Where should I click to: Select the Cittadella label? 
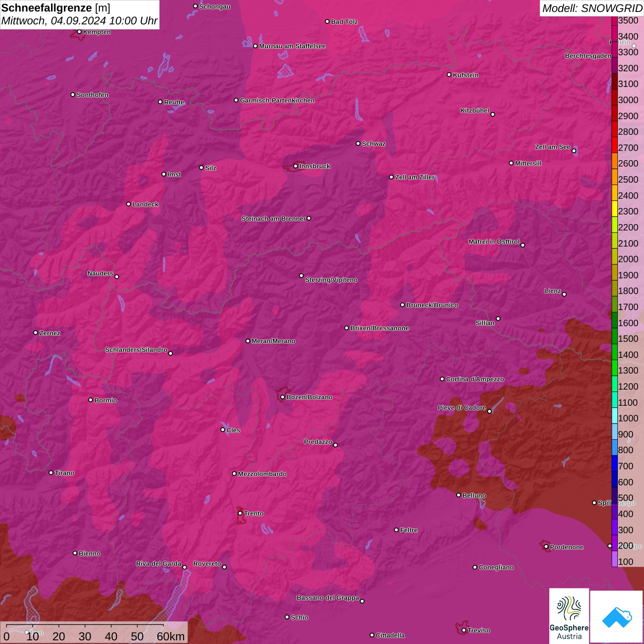coord(390,635)
